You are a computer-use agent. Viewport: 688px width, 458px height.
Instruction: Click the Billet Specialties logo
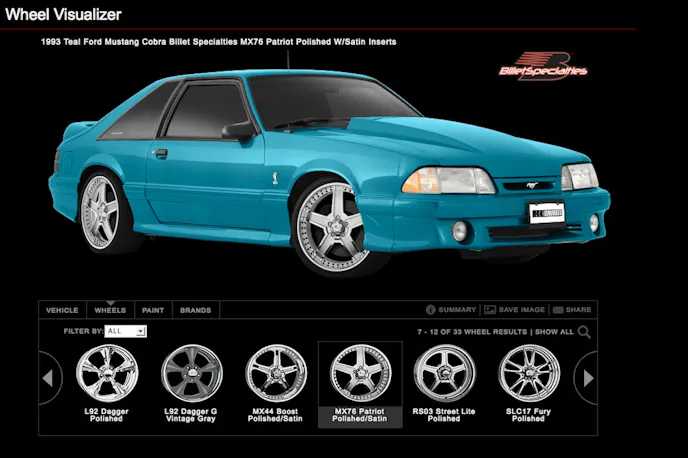click(x=543, y=66)
